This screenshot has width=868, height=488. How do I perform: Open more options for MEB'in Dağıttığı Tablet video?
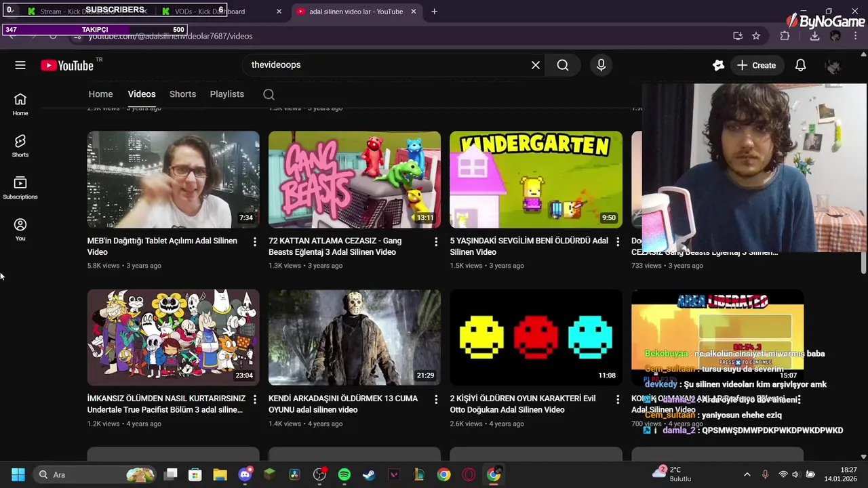click(255, 242)
